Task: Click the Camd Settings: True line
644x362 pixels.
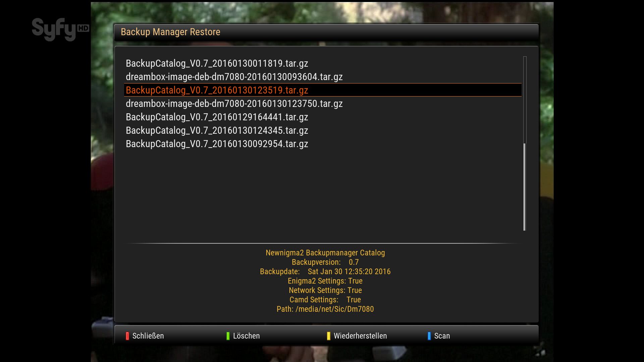Action: tap(325, 300)
